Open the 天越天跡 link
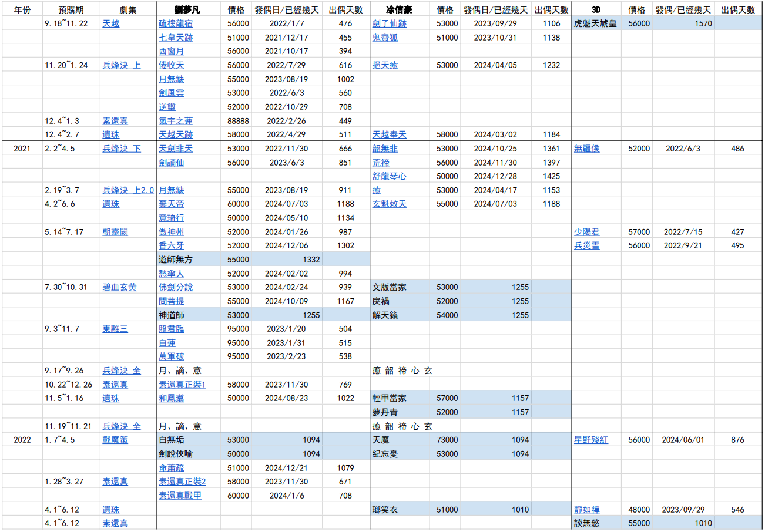This screenshot has height=532, width=765. [176, 134]
